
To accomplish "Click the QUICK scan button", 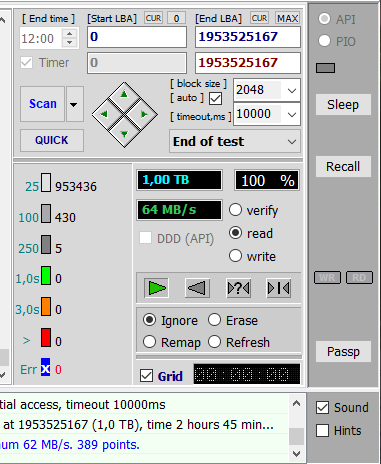I will (52, 140).
